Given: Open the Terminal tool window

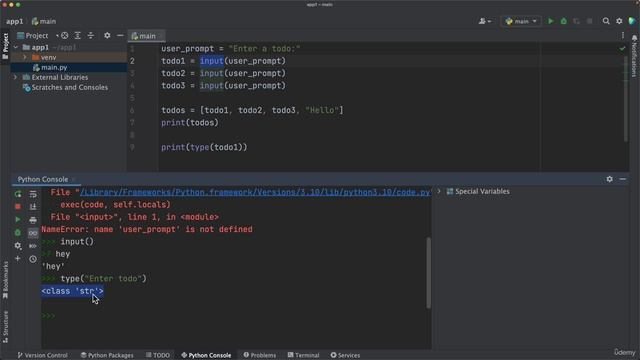Looking at the screenshot, I should [303, 355].
